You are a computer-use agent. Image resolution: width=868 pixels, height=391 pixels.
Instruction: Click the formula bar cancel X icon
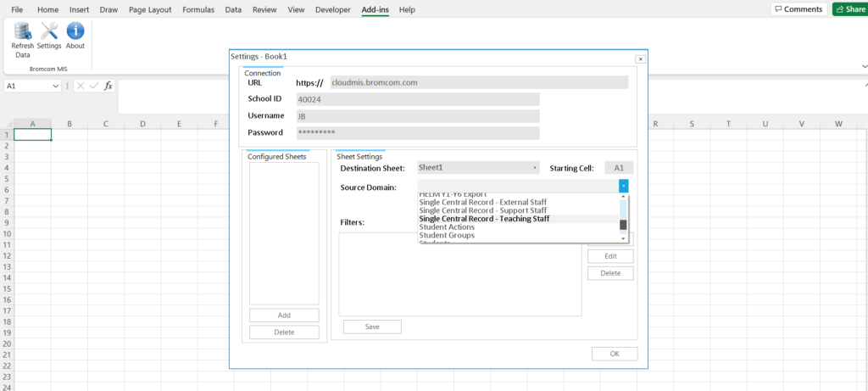(81, 86)
